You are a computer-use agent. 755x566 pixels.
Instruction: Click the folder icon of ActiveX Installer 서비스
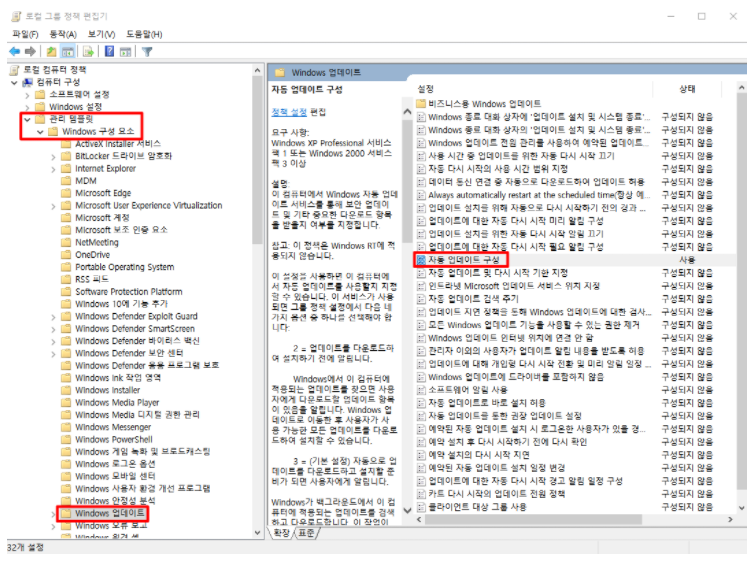(66, 144)
